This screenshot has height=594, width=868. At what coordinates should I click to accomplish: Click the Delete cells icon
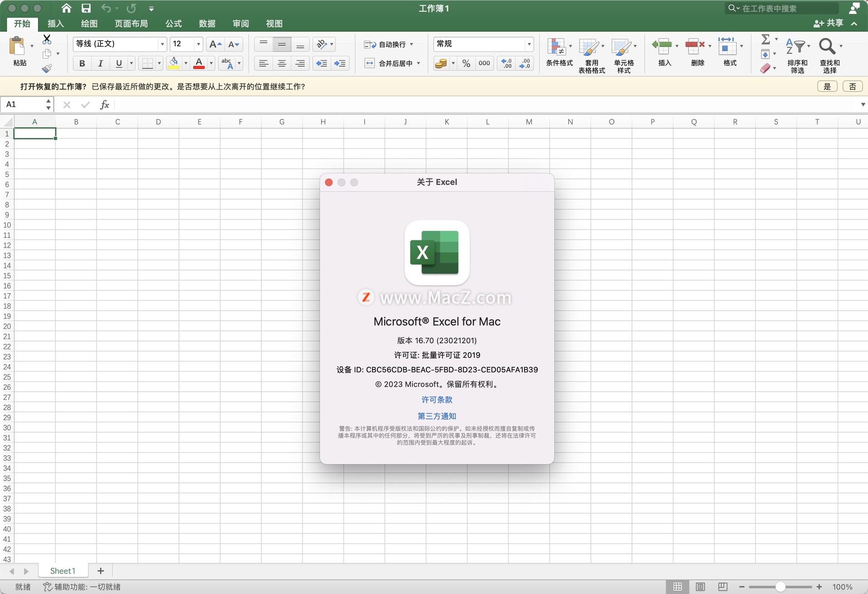tap(695, 46)
